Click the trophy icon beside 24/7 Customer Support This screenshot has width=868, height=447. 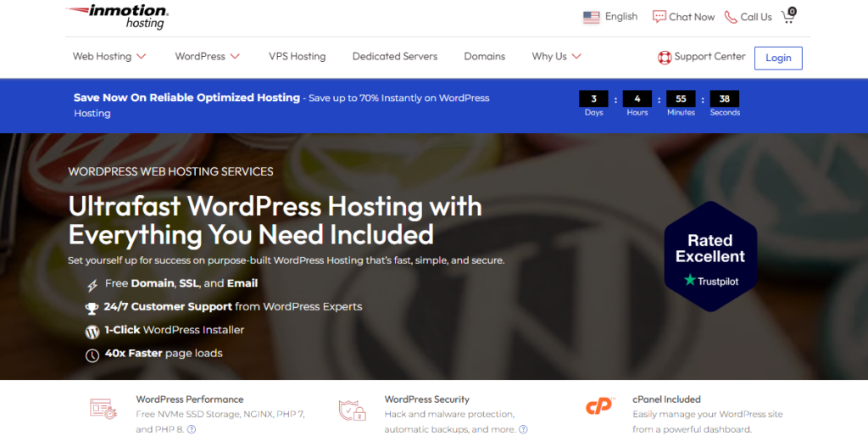tap(92, 309)
